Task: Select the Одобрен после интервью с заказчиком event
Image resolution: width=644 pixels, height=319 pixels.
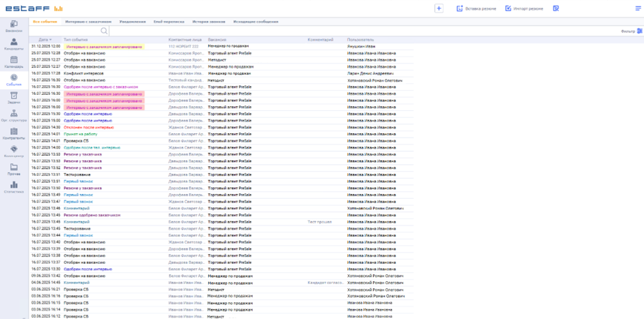Action: pos(101,87)
